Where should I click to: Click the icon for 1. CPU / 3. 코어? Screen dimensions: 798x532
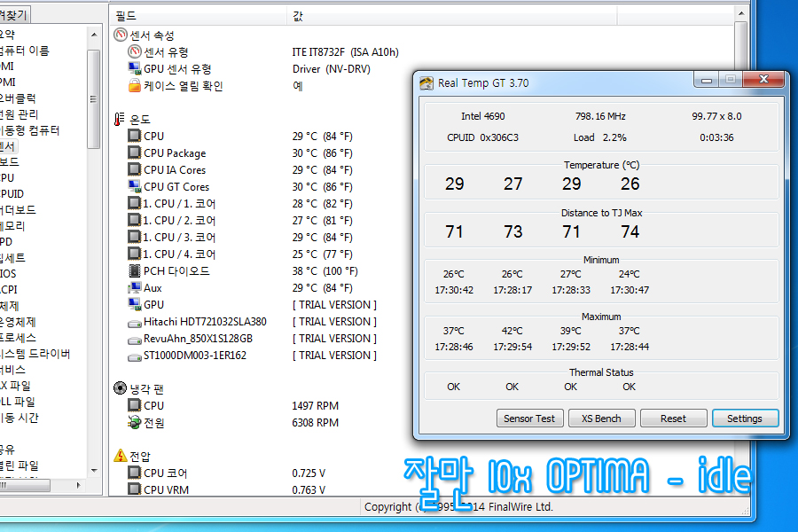point(135,237)
